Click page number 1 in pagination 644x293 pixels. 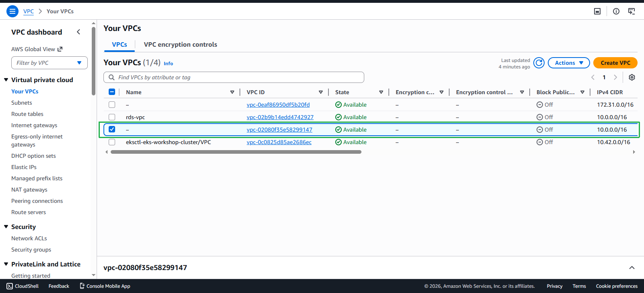point(604,77)
